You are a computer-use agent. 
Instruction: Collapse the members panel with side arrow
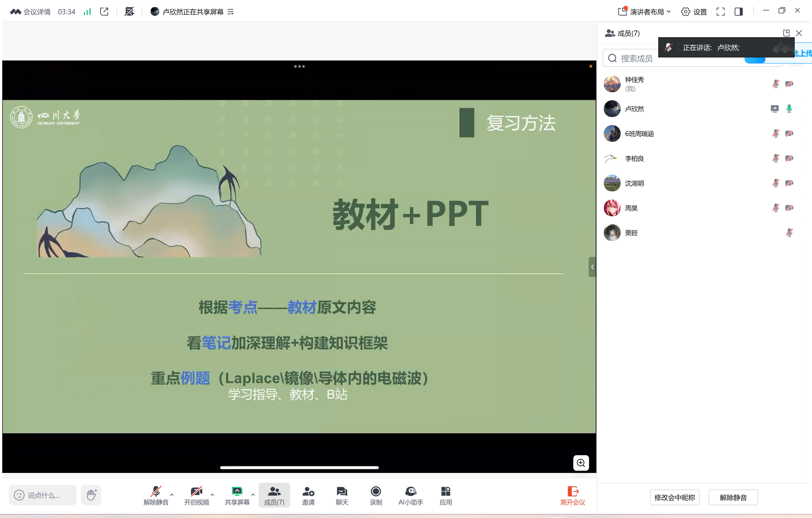coord(592,267)
